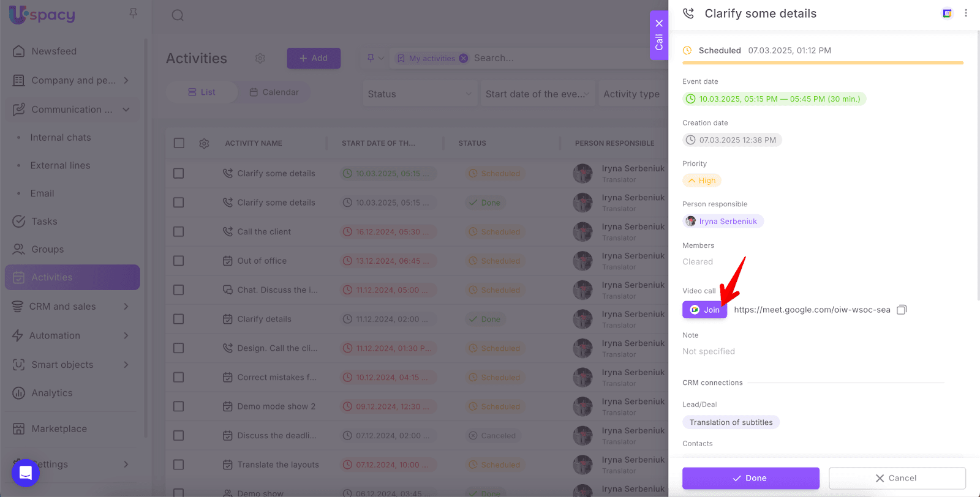Switch to List view

click(x=202, y=92)
